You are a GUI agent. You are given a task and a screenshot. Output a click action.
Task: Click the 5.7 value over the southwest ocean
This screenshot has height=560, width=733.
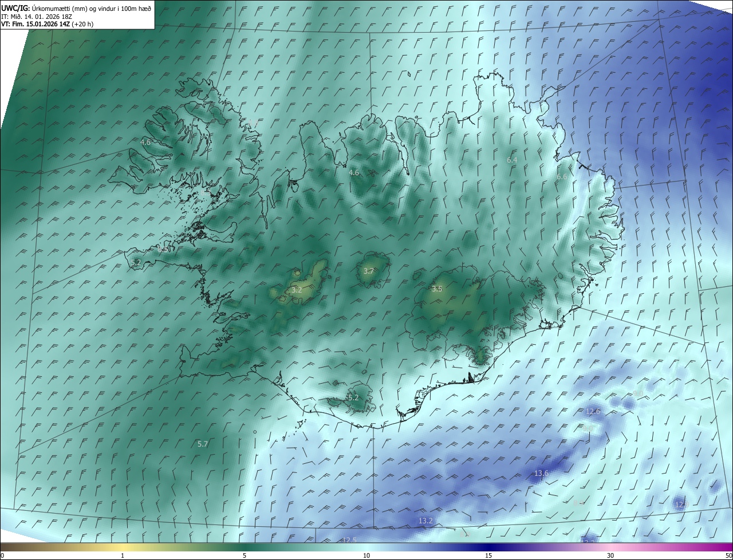click(203, 444)
